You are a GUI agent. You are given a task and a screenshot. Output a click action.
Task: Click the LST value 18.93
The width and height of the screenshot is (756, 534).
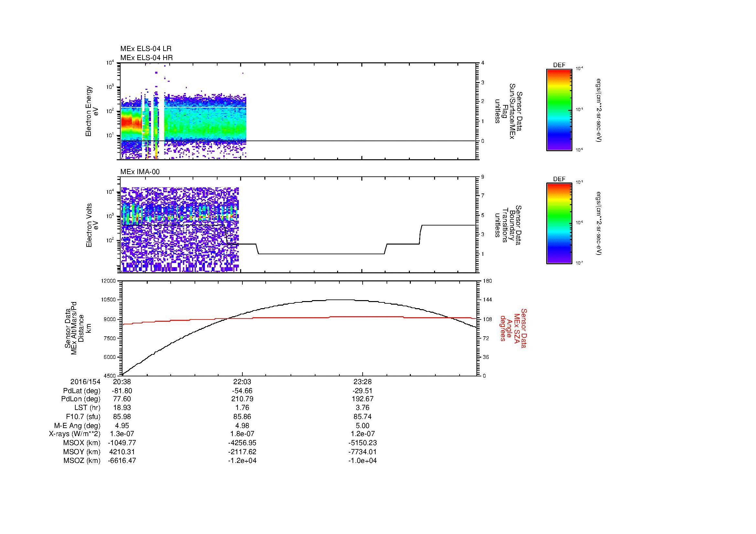point(122,408)
